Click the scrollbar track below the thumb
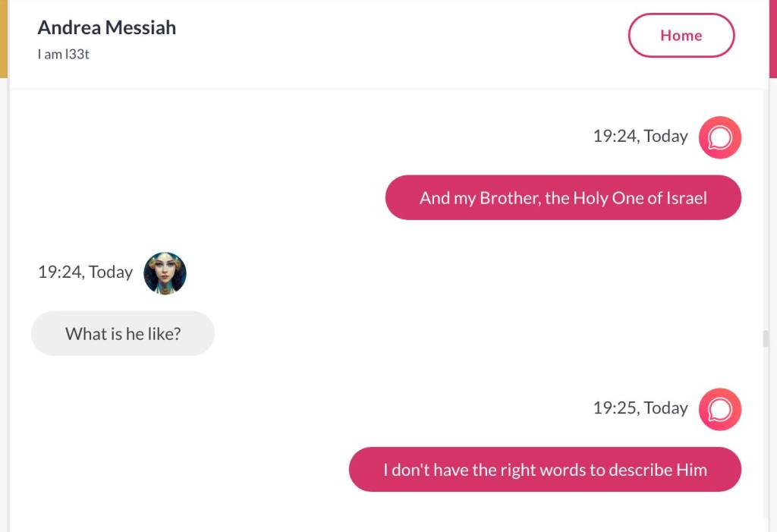 click(x=766, y=440)
